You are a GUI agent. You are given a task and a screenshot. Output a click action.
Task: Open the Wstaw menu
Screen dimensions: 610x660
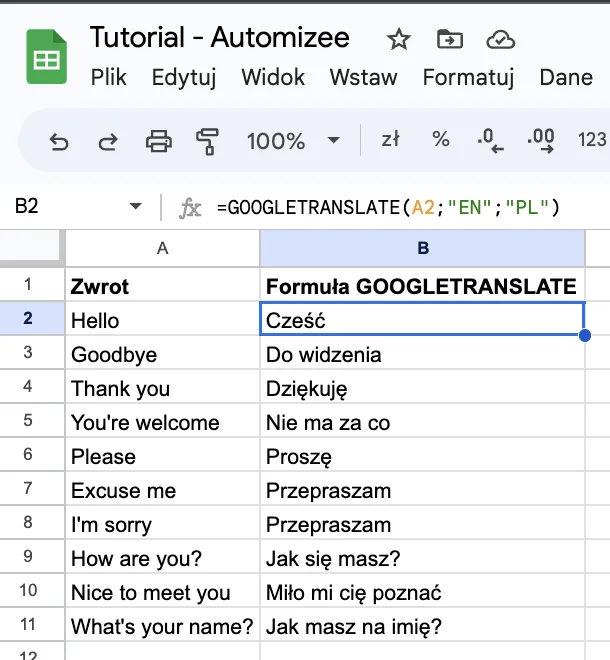coord(363,77)
